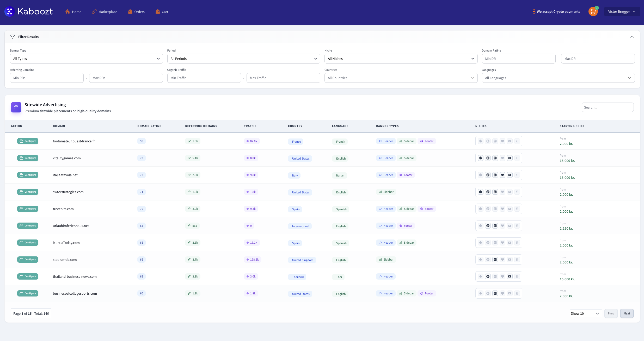Viewport: 644px width, 341px height.
Task: Click the Header banner type badge on footamateur.ouest-france.fr
Action: 386,141
